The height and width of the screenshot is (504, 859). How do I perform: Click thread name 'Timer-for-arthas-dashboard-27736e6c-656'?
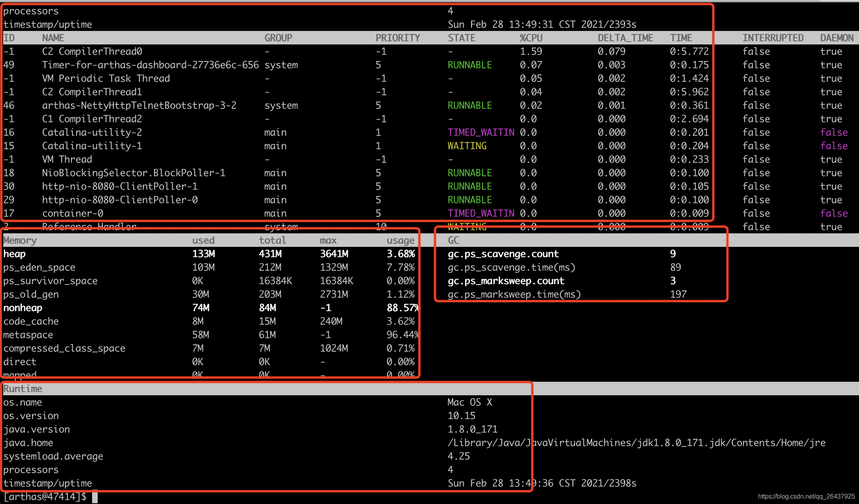click(150, 65)
